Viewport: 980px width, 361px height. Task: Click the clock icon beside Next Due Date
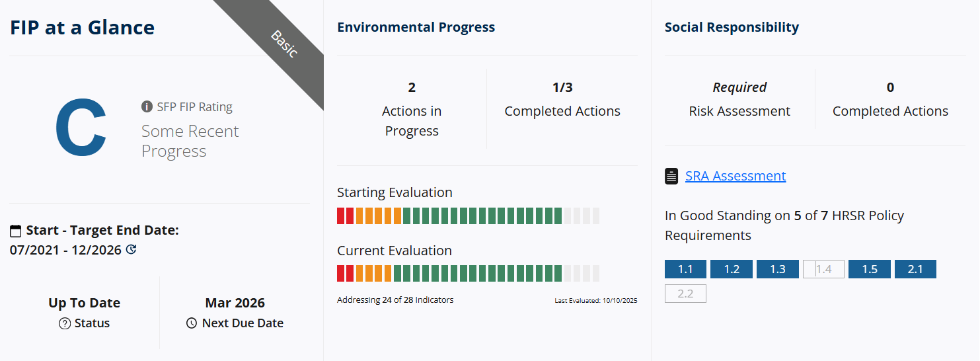192,324
